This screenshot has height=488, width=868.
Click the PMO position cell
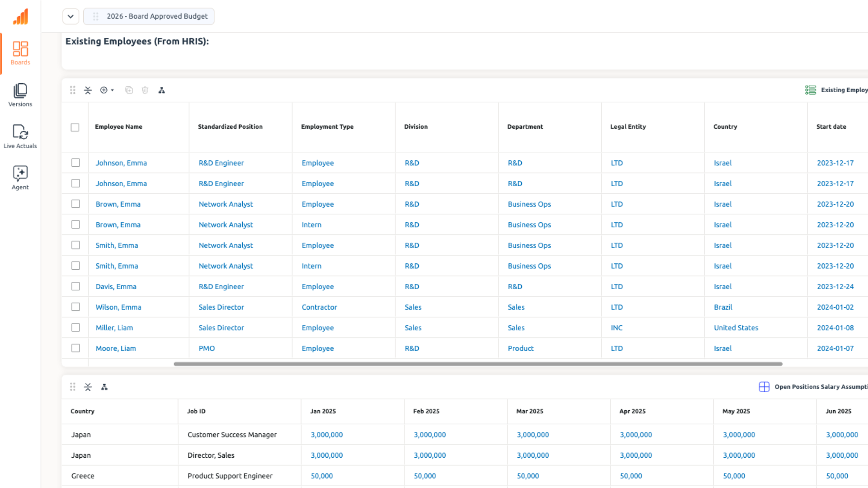pyautogui.click(x=207, y=348)
